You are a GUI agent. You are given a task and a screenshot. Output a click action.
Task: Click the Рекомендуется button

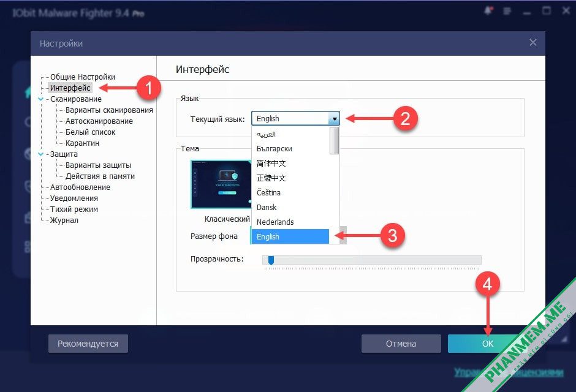88,344
